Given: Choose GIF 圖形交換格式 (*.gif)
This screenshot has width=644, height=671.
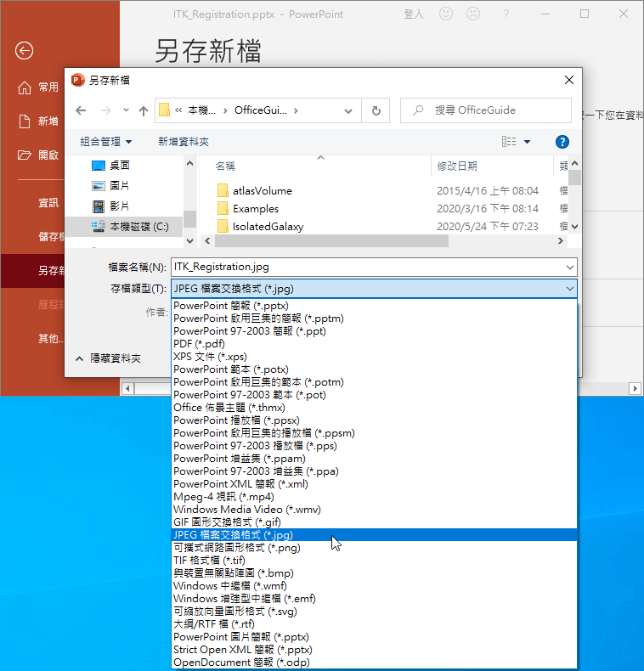Looking at the screenshot, I should pyautogui.click(x=374, y=522).
